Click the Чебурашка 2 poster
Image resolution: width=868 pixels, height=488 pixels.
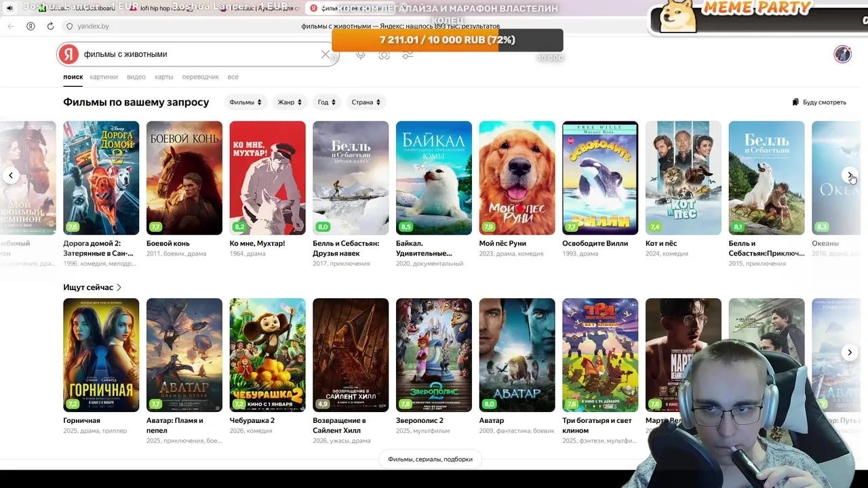tap(268, 355)
